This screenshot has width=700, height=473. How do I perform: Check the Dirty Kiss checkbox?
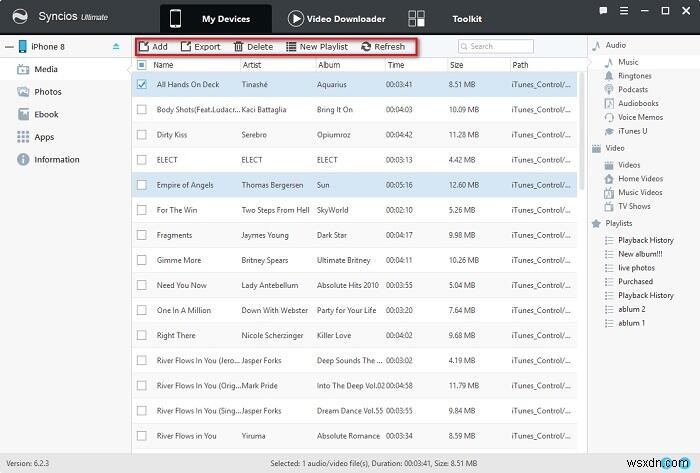[x=142, y=134]
